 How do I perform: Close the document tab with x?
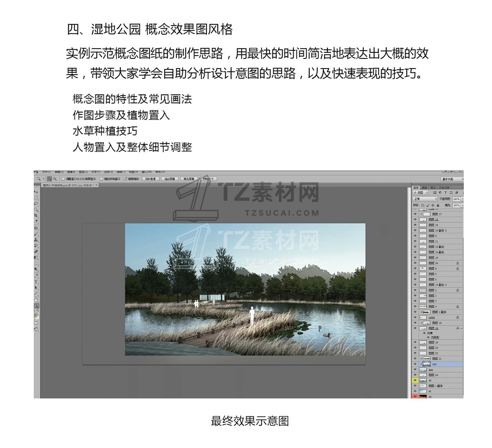point(96,185)
